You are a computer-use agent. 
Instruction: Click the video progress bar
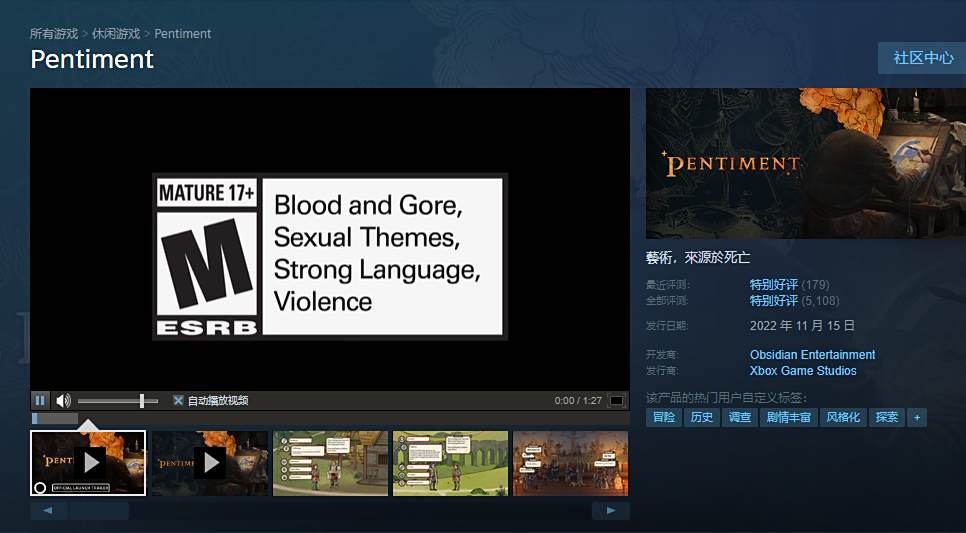(330, 418)
